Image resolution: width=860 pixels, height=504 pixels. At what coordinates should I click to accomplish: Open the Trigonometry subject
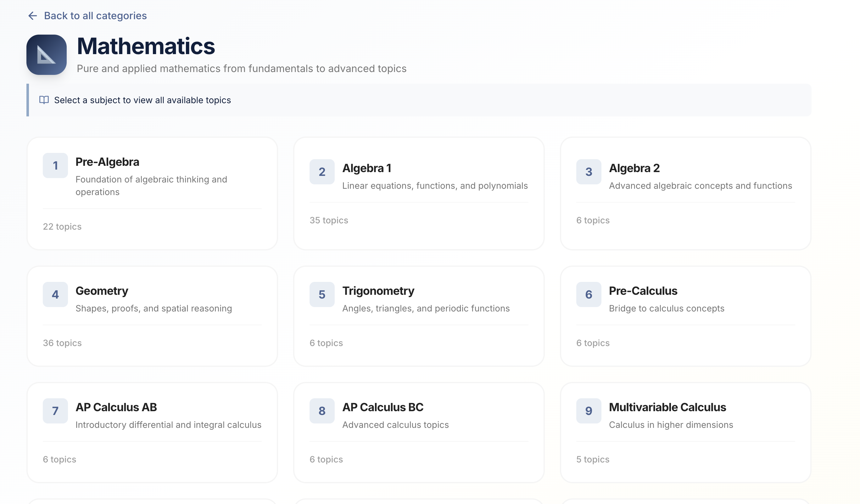coord(418,316)
